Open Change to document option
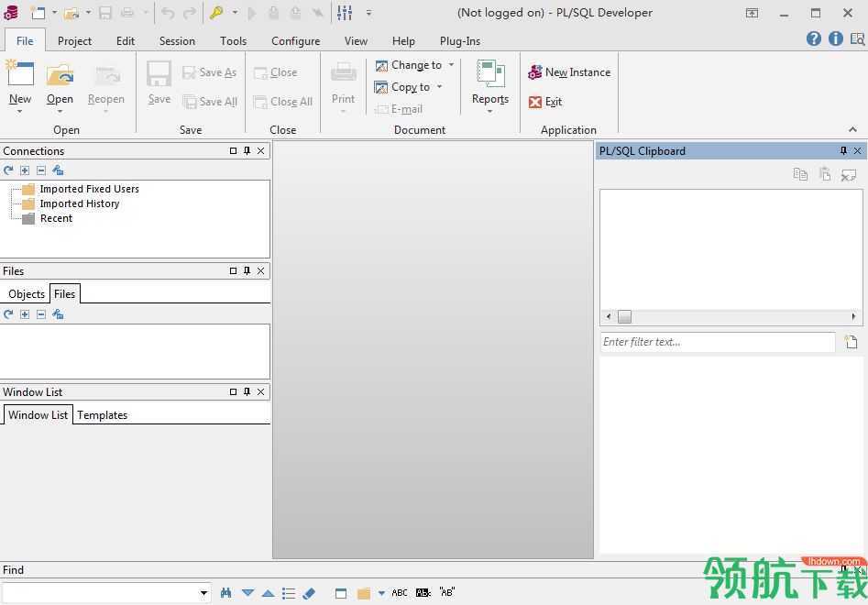868x605 pixels. click(x=409, y=65)
